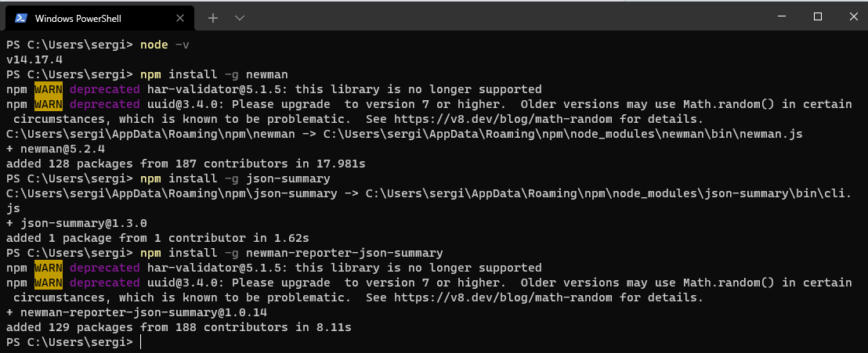Screen dimensions: 868x353
Task: Expand the new tab profile dropdown chevron
Action: tap(240, 18)
